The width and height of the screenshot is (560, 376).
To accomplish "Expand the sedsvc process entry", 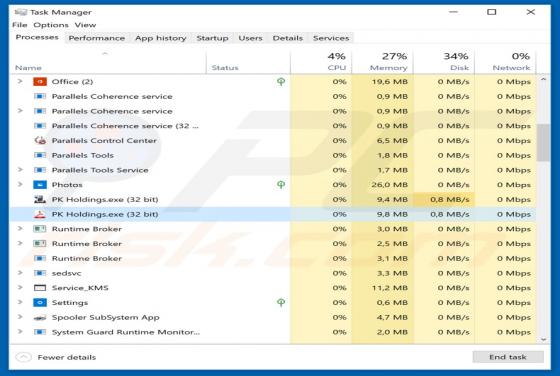I will pyautogui.click(x=20, y=273).
